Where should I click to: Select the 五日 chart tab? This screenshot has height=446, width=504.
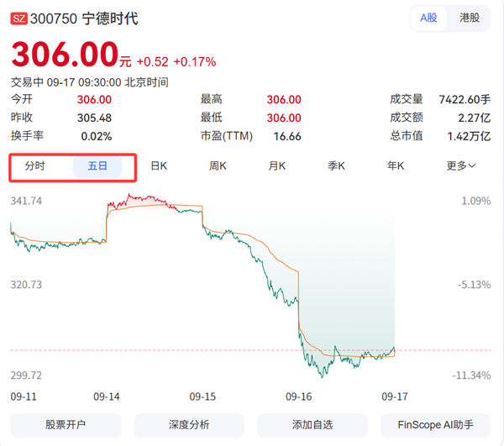coord(97,166)
